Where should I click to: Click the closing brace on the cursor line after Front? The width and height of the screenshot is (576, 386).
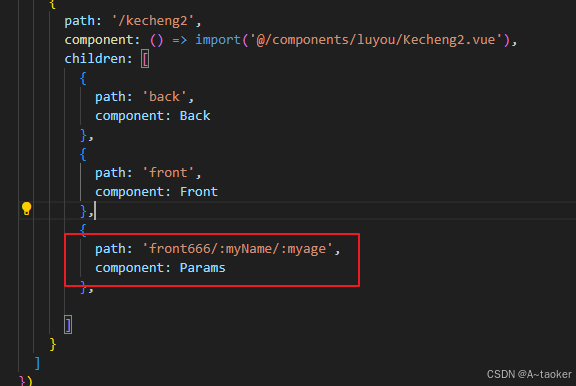coord(83,211)
